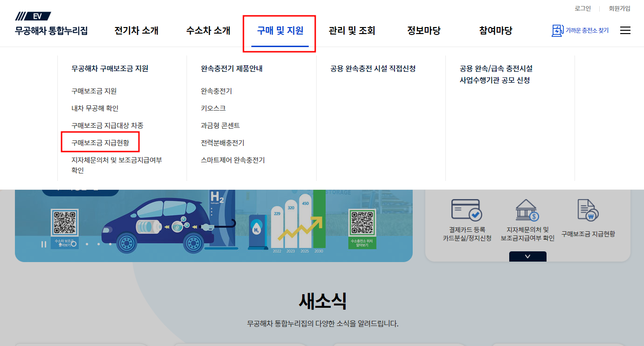Select 지자체문의처 및 보조금지급여부 확인 submenu
This screenshot has width=644, height=346.
[117, 165]
